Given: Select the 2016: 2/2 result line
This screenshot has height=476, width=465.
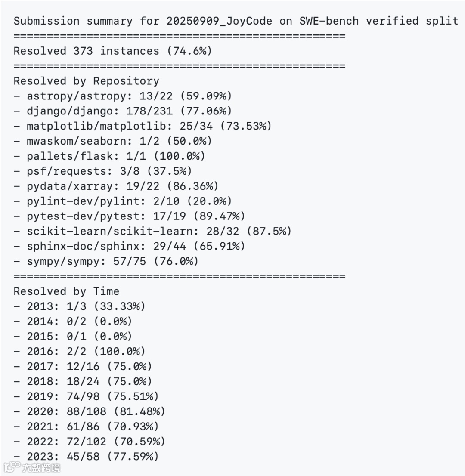Looking at the screenshot, I should point(80,352).
